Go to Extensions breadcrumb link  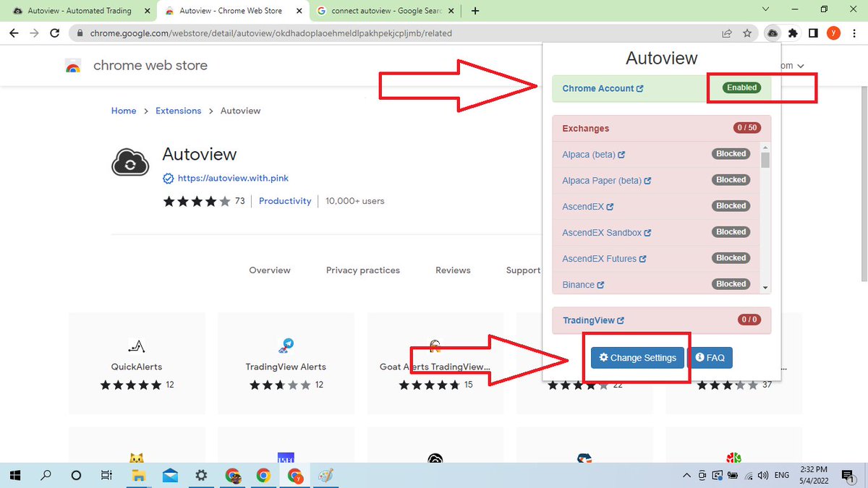point(179,111)
